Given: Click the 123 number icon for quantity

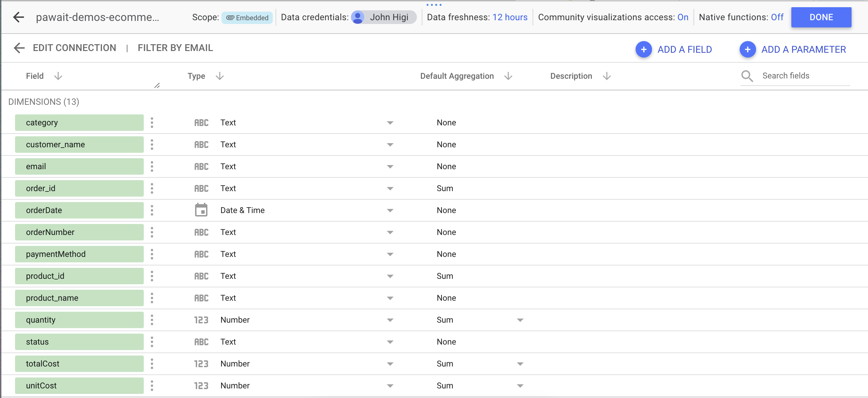Looking at the screenshot, I should point(201,320).
